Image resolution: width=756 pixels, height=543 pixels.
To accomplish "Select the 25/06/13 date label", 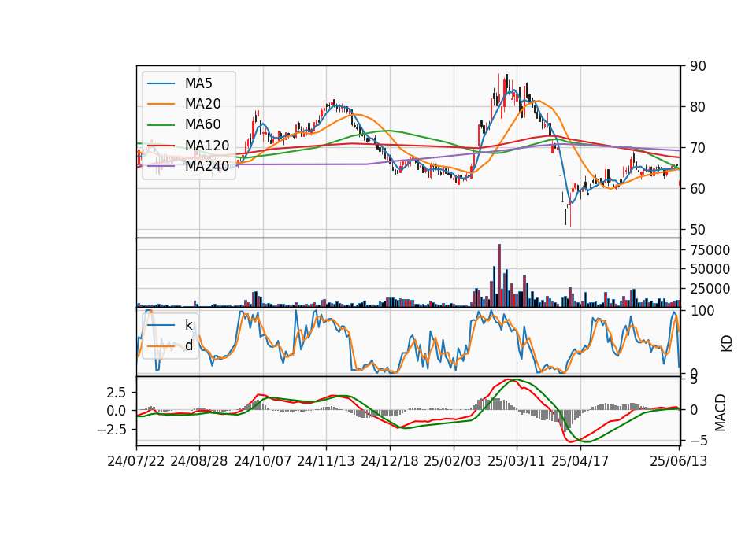I will coord(678,461).
